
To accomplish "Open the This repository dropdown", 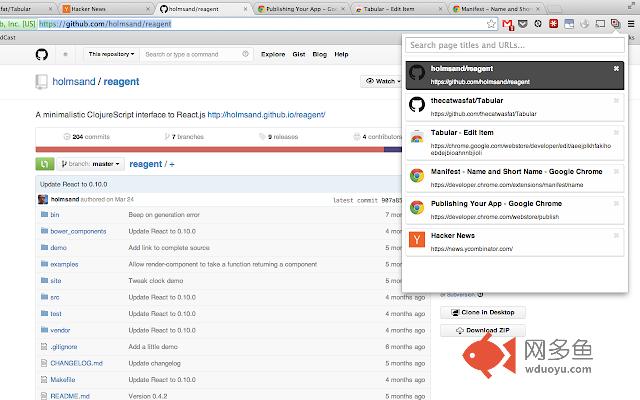I will (x=111, y=54).
